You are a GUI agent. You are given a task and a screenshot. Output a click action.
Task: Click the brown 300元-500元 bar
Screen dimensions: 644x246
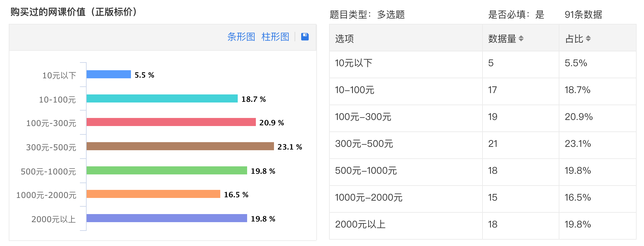tap(180, 146)
